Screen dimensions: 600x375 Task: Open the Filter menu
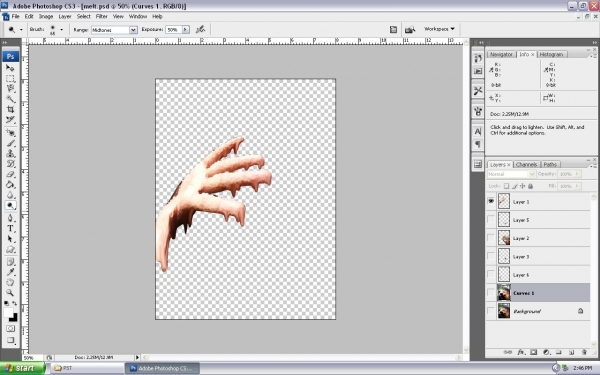click(101, 16)
